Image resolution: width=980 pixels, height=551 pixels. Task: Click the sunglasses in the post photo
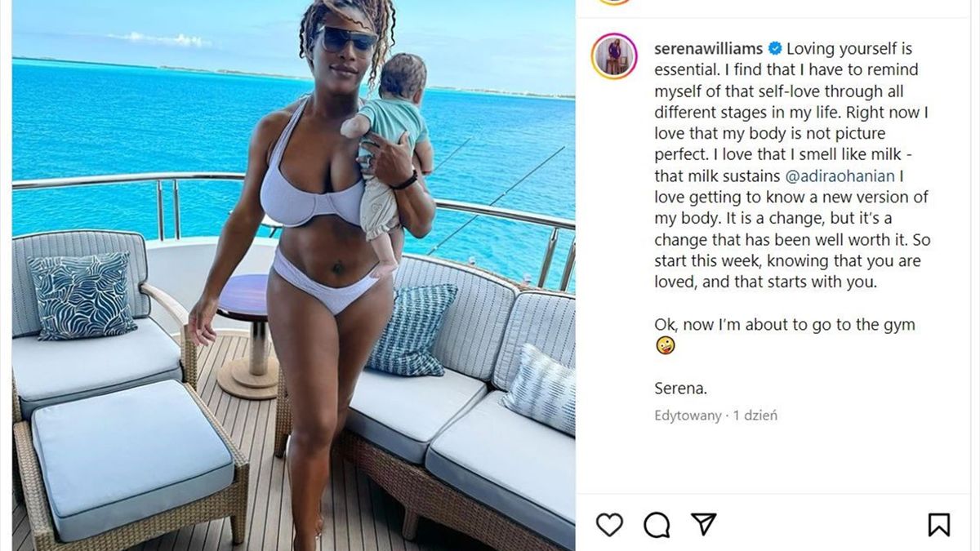tap(345, 38)
